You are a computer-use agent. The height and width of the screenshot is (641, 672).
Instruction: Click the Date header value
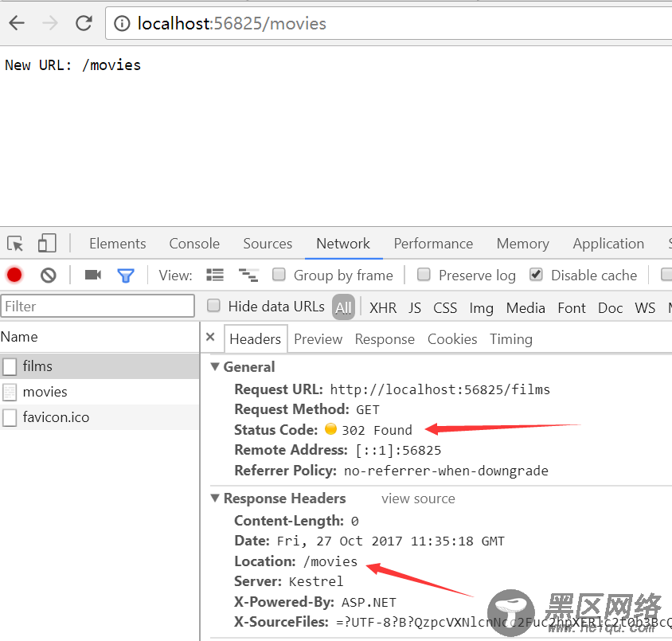390,541
